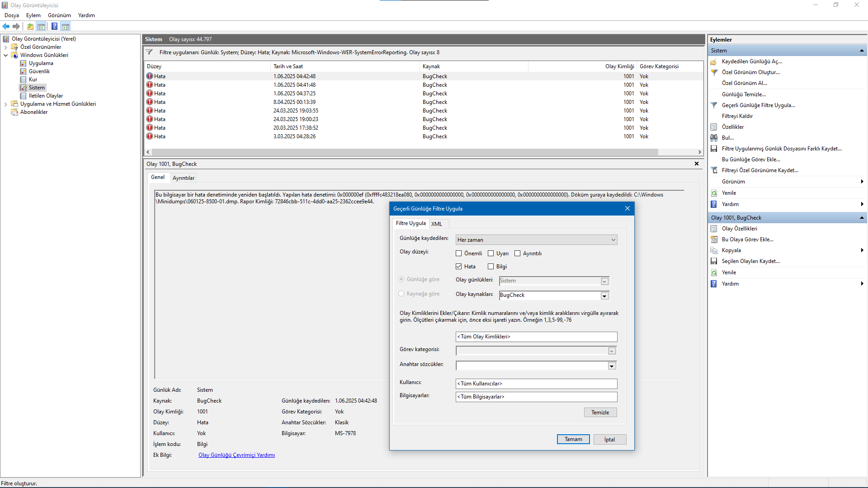Click the Geçerli Günlüğe Filtre Uygula funnel icon
This screenshot has height=488, width=868.
pyautogui.click(x=714, y=105)
